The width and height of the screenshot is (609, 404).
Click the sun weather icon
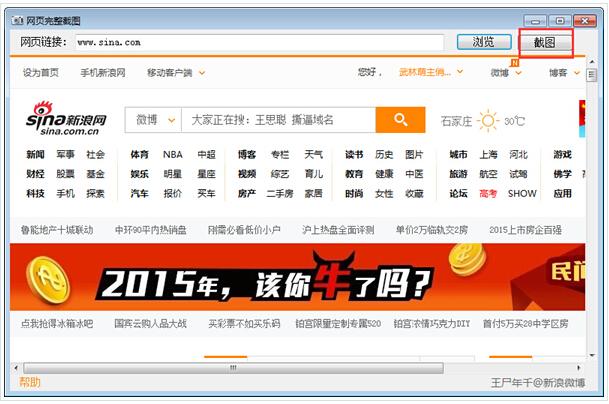click(x=487, y=121)
